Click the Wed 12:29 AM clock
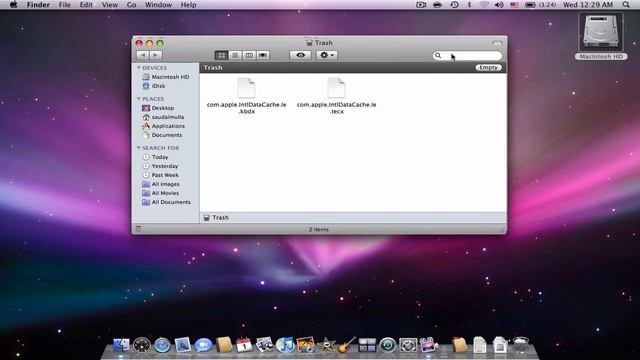 [588, 5]
